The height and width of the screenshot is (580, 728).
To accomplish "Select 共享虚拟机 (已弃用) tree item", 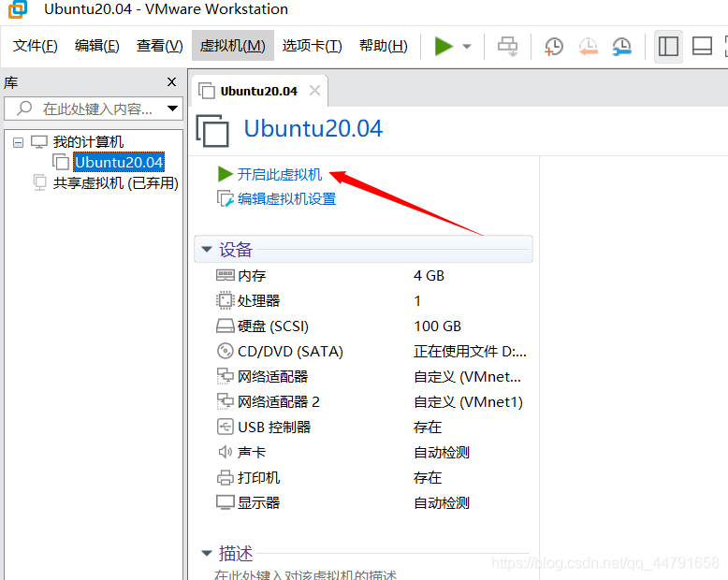I will [x=116, y=183].
